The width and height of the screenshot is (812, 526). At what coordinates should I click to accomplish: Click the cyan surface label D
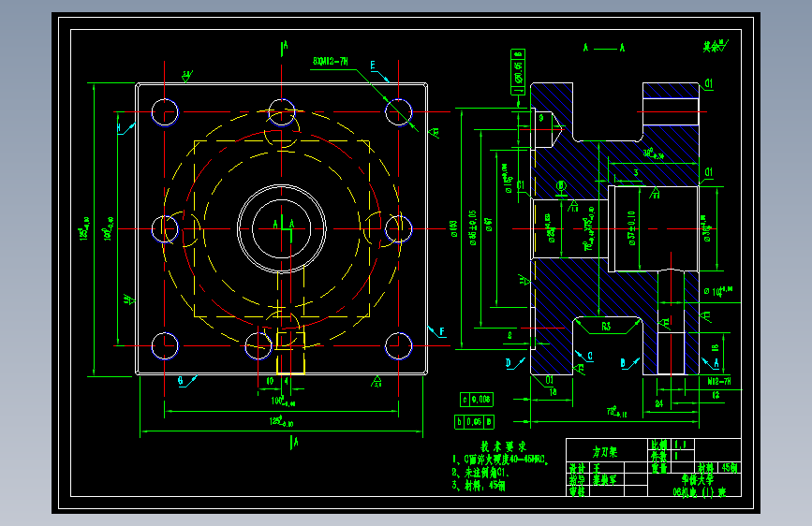click(508, 363)
